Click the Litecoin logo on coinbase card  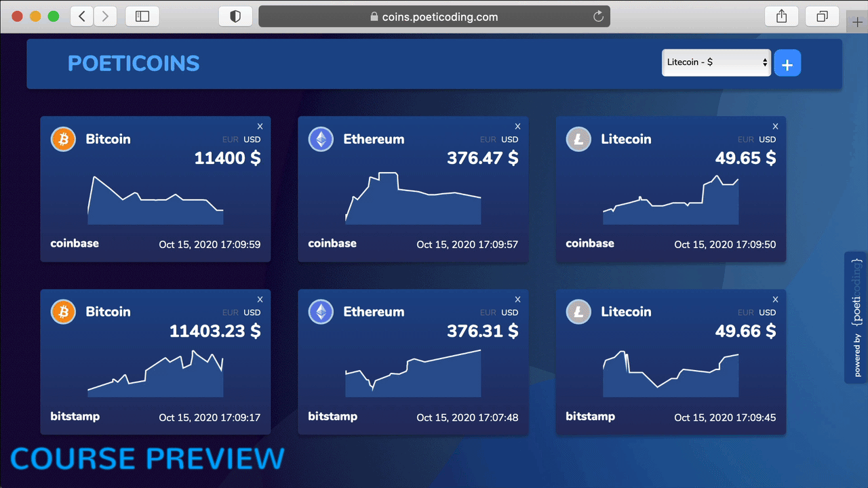click(x=578, y=140)
